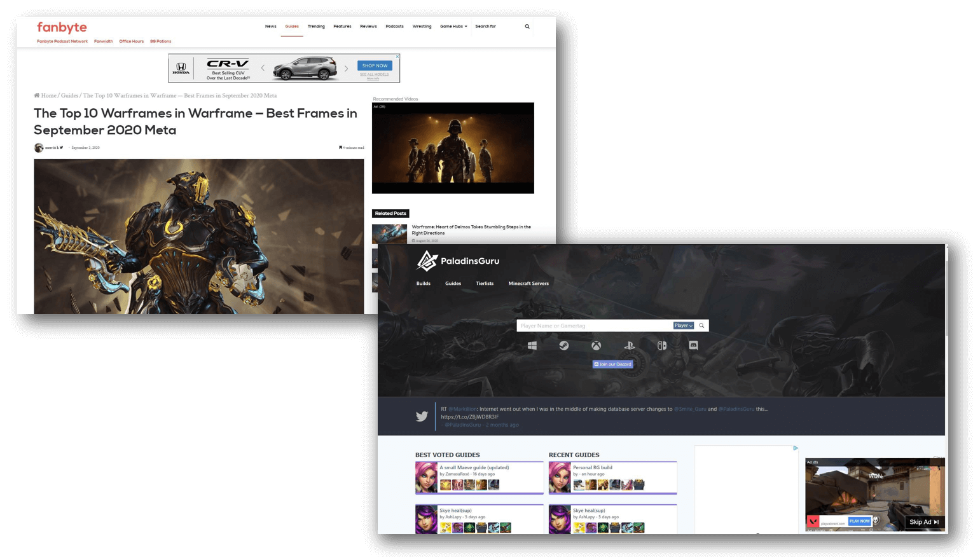980x557 pixels.
Task: Open the Office Hours link
Action: coord(131,41)
